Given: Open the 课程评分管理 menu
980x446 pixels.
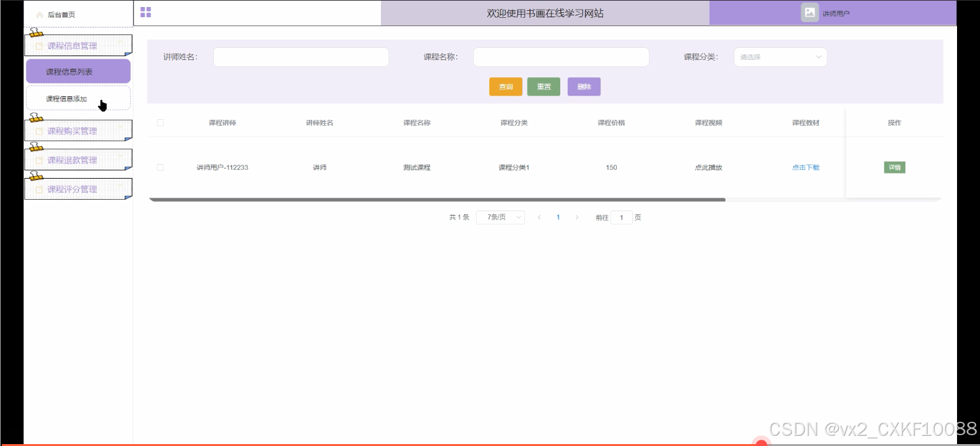Looking at the screenshot, I should click(x=78, y=189).
